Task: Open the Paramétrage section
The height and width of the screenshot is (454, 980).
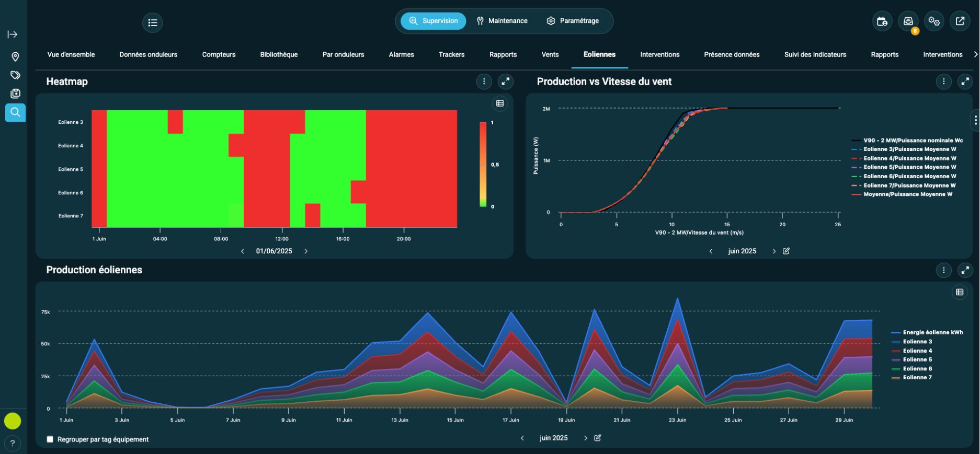Action: pyautogui.click(x=573, y=21)
